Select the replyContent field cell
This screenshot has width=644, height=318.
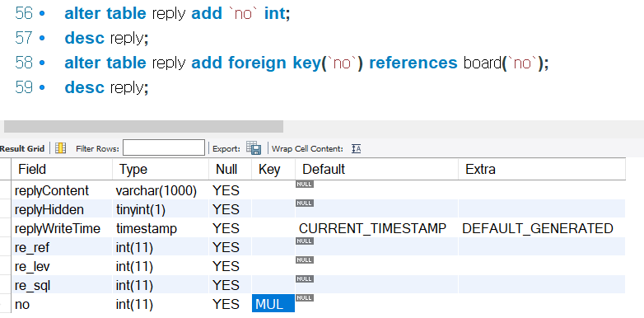pyautogui.click(x=62, y=190)
